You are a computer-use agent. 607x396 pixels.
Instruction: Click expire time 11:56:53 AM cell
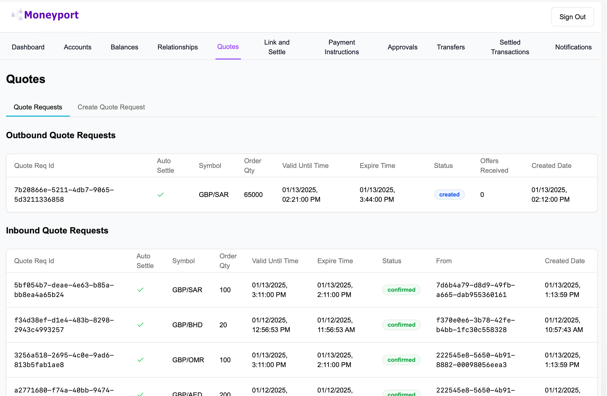pos(336,325)
